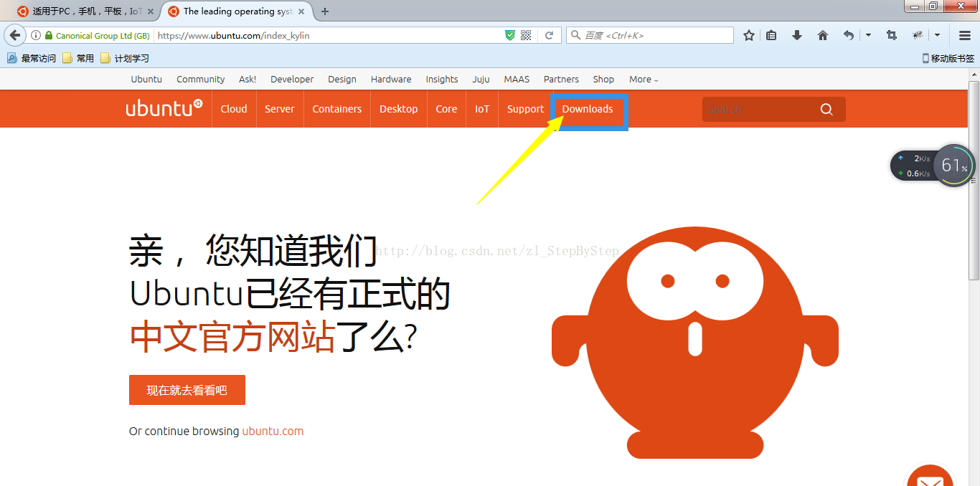Open the Server menu item

(280, 109)
